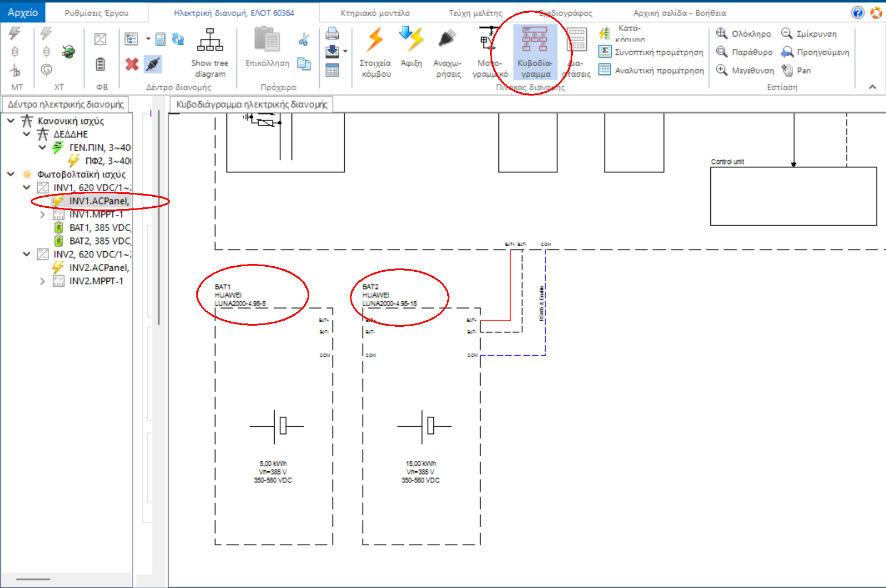Click the printer icon
Image resolution: width=886 pixels, height=588 pixels.
click(332, 34)
